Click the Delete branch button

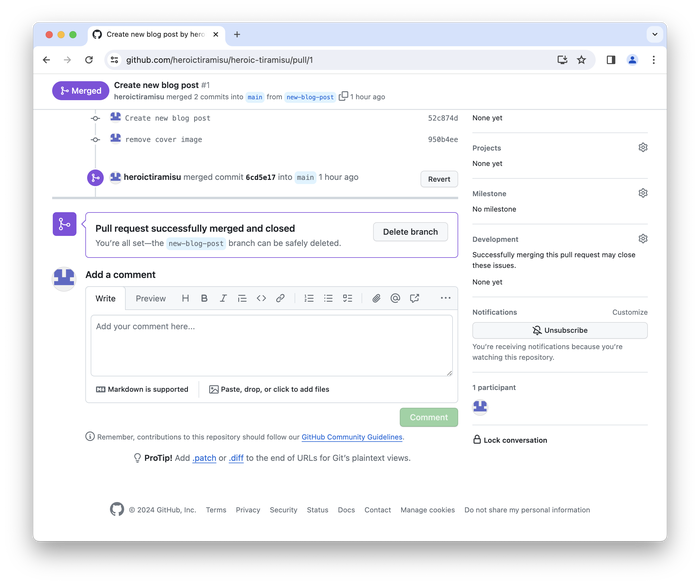pos(410,232)
